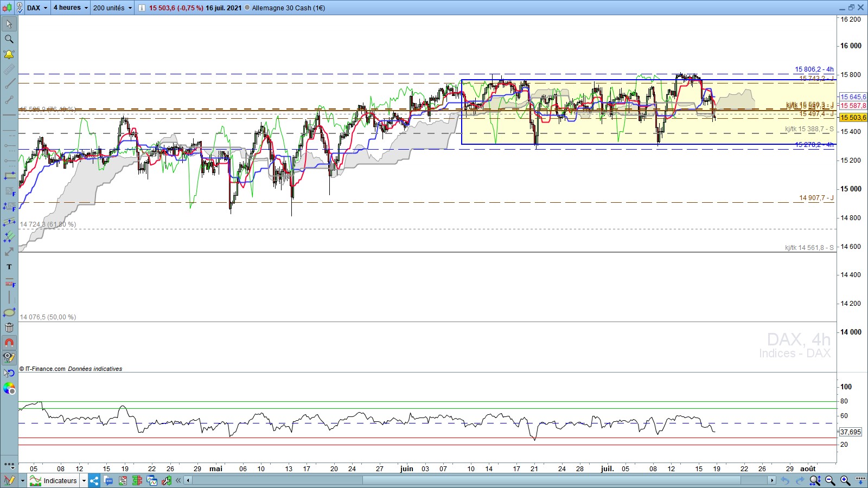This screenshot has height=488, width=868.
Task: Click the 15 587,8 price axis label
Action: (853, 106)
